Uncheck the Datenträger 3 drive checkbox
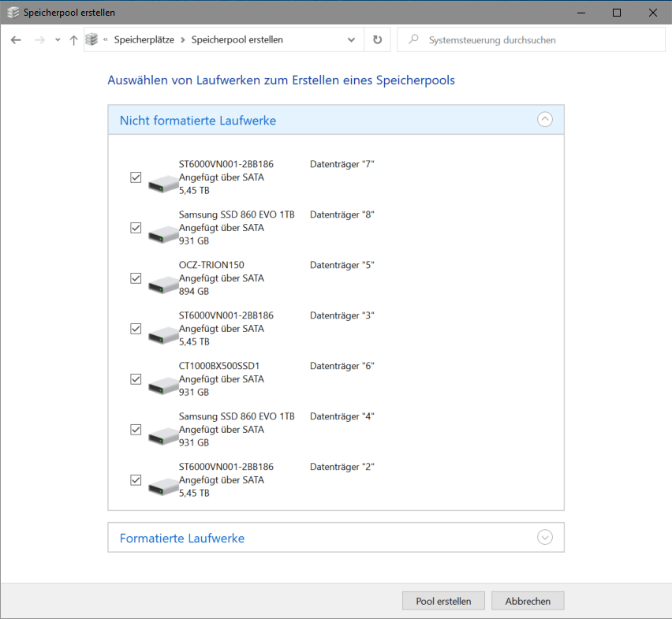 [x=136, y=329]
